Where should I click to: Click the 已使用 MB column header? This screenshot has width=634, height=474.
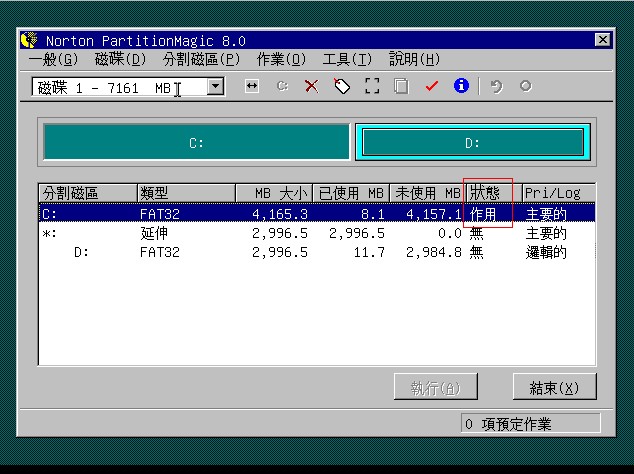coord(351,193)
